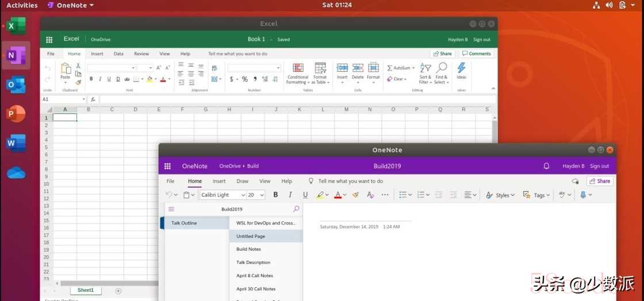Click the OneNote notifications bell icon
Image resolution: width=644 pixels, height=301 pixels.
click(x=546, y=166)
